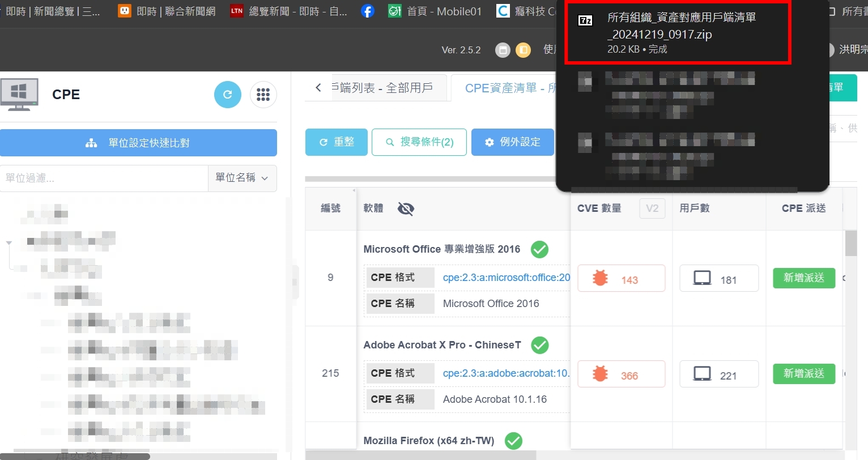Click the 重整 reload button

(x=337, y=142)
